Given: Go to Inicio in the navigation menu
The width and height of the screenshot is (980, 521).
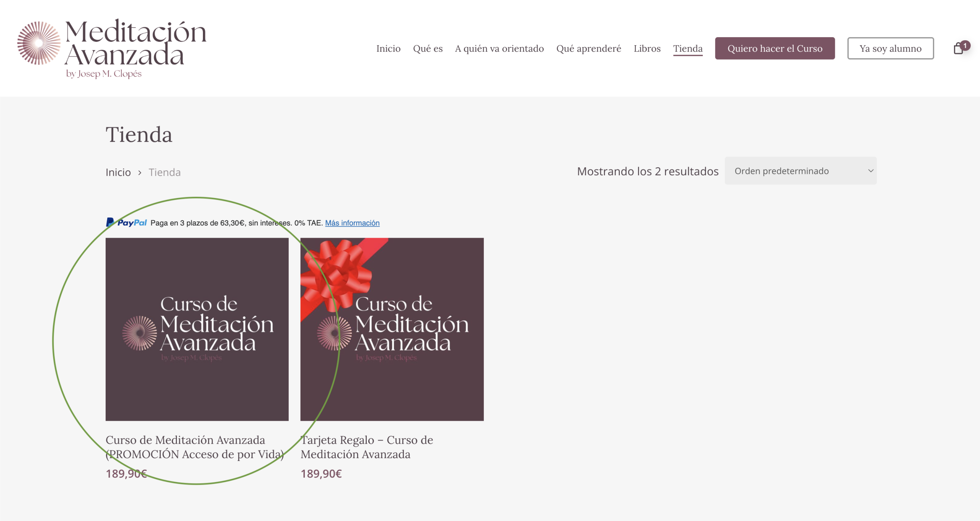Looking at the screenshot, I should 388,49.
